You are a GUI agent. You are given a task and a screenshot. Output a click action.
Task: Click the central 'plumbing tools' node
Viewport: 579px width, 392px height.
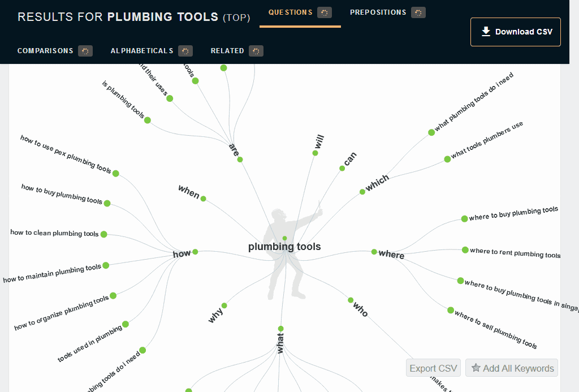[x=284, y=247]
